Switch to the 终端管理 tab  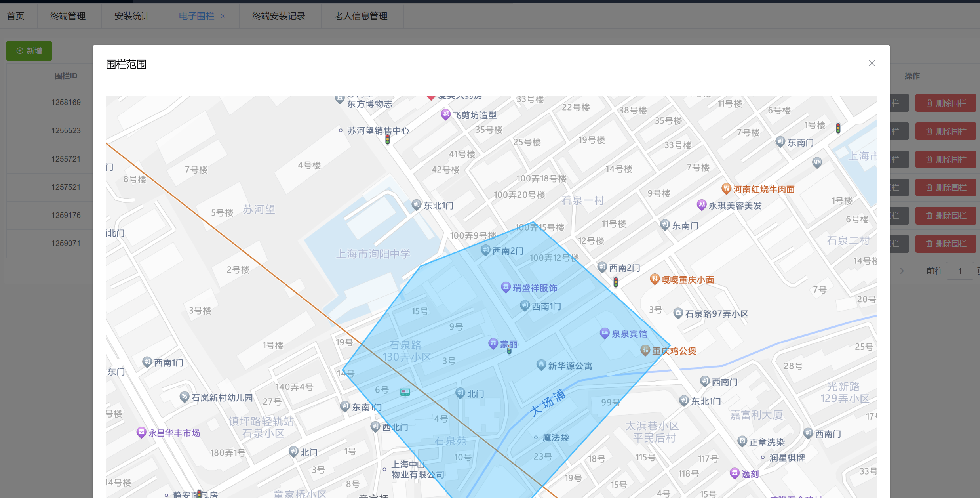tap(68, 16)
